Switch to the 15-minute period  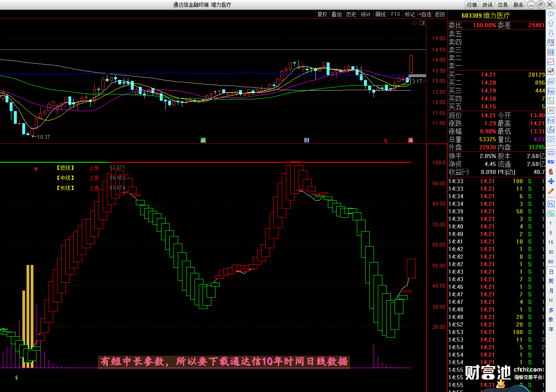(551, 242)
